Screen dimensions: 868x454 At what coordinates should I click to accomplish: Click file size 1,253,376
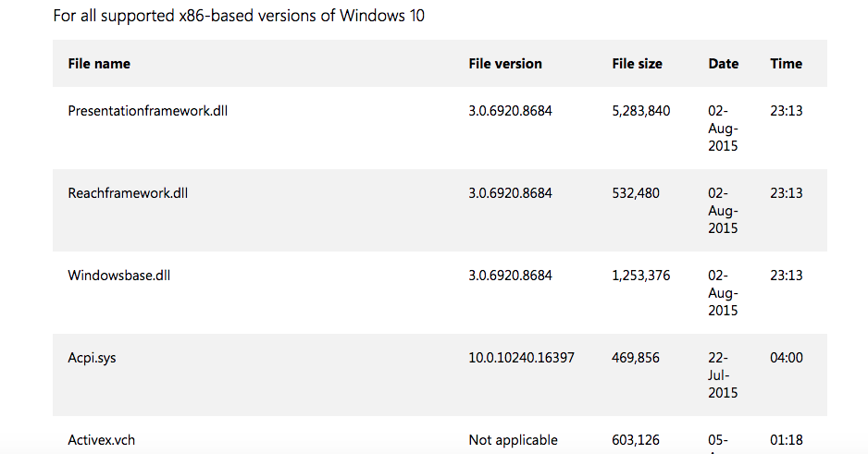641,276
